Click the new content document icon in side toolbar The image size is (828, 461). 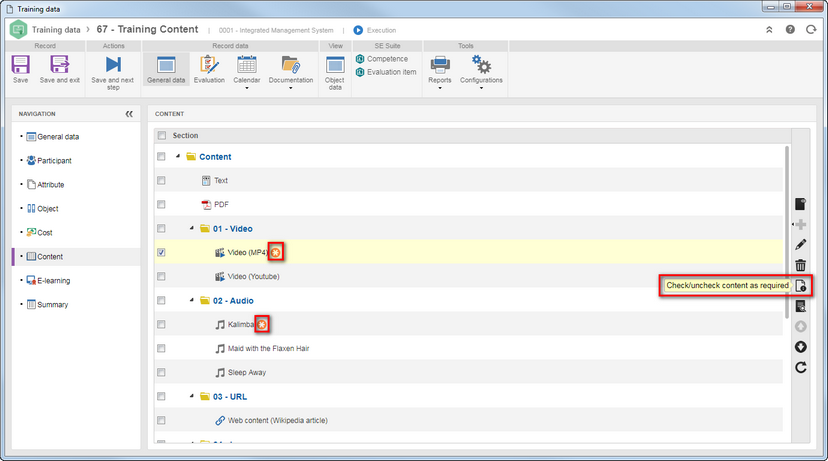click(x=801, y=204)
